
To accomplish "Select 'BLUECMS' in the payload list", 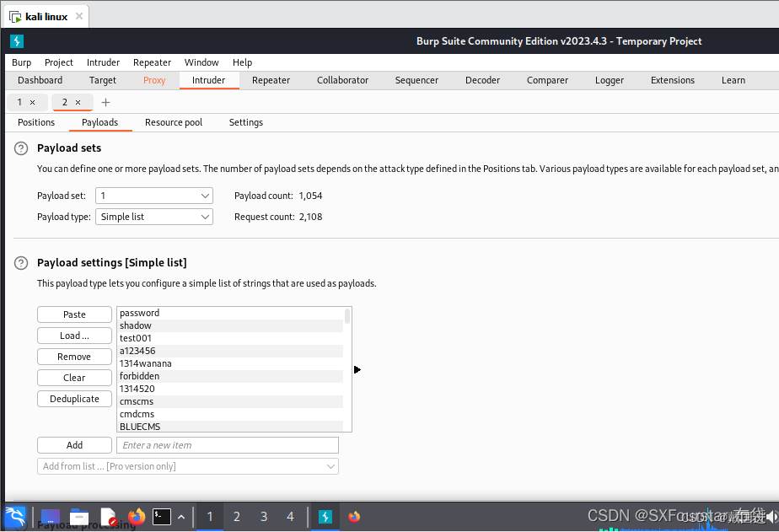I will (230, 427).
